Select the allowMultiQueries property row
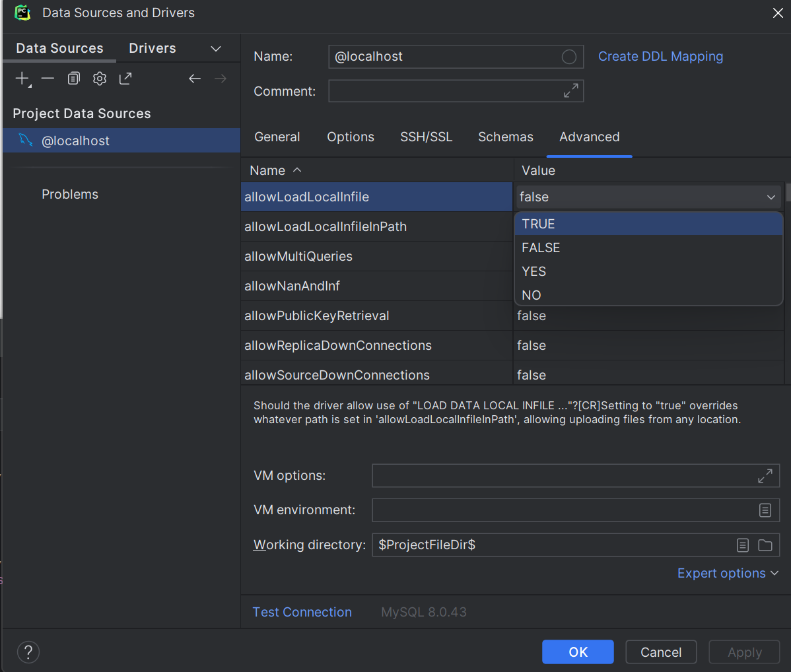The height and width of the screenshot is (672, 791). tap(376, 256)
